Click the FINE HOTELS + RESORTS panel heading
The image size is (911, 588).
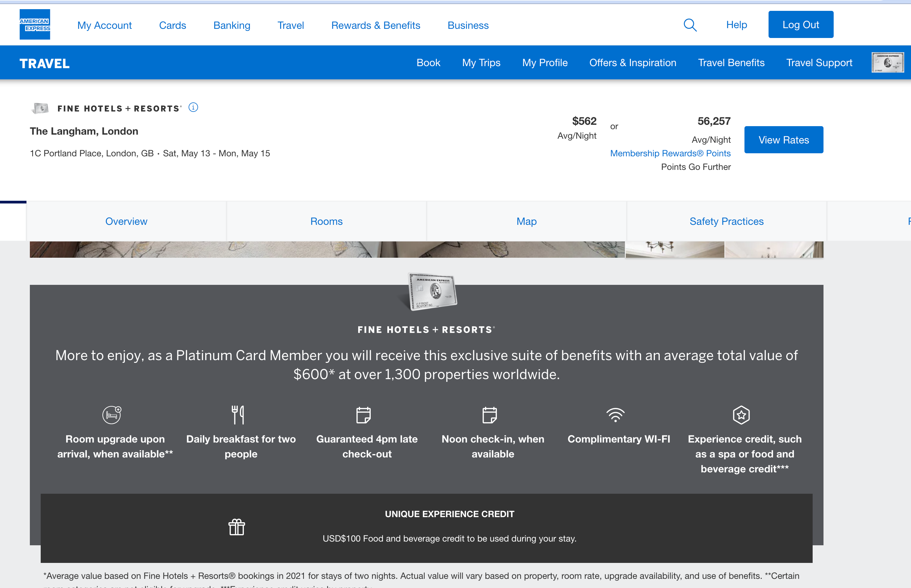point(426,330)
